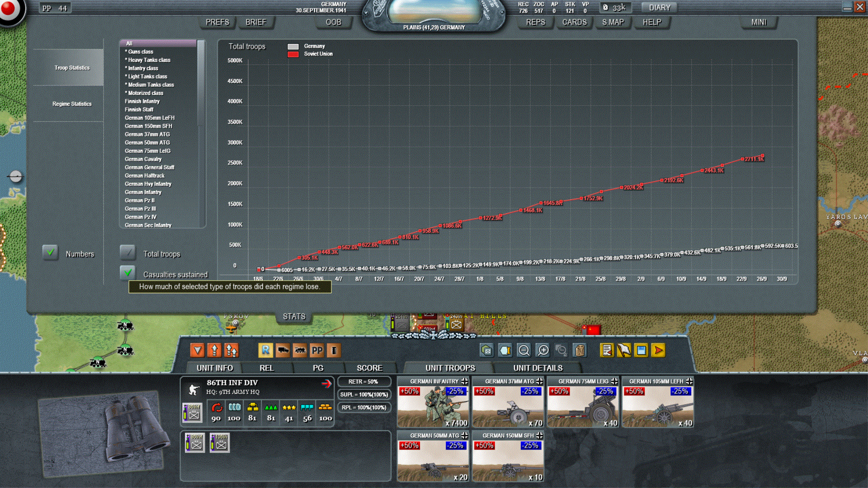Enable the Total troops checkbox
Image resolution: width=868 pixels, height=488 pixels.
(127, 252)
